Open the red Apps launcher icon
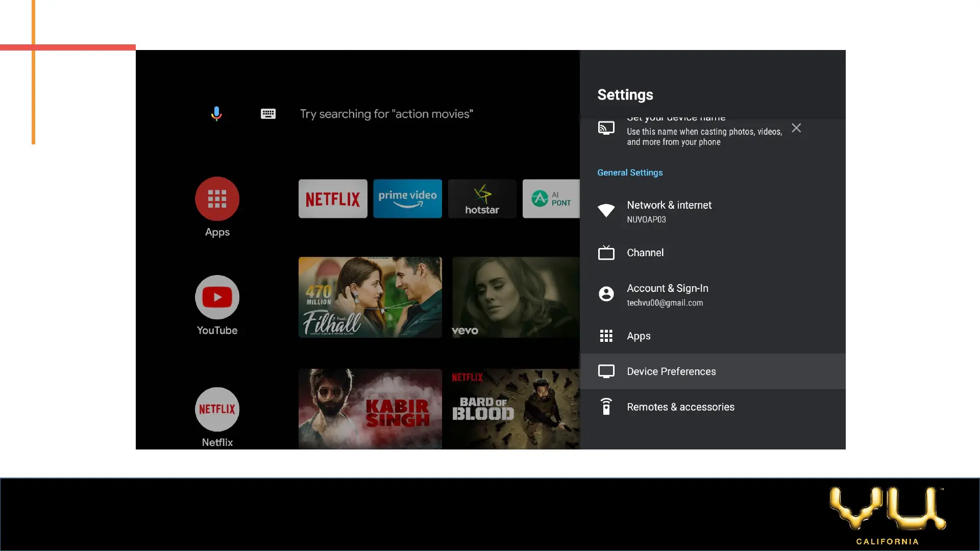The image size is (980, 551). pyautogui.click(x=217, y=199)
